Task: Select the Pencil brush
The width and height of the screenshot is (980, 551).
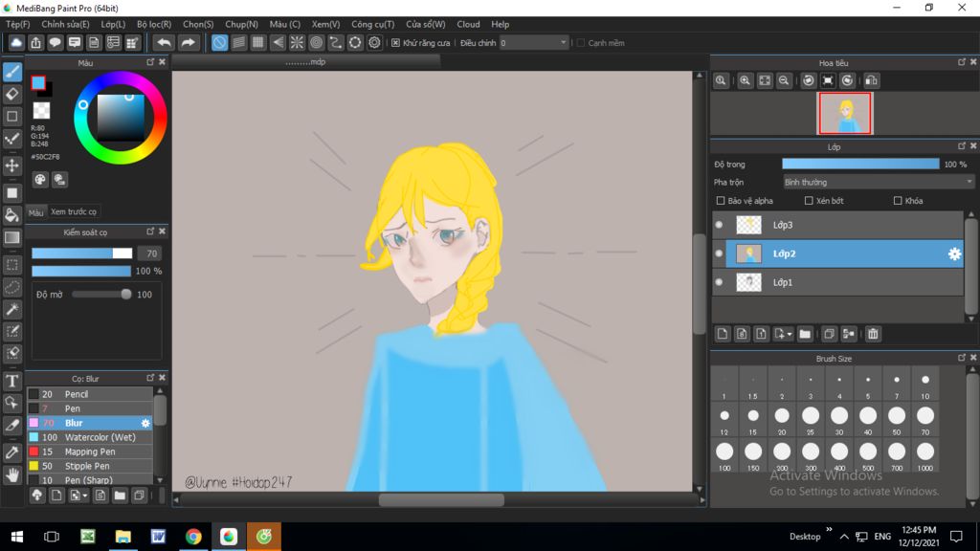Action: coord(90,394)
